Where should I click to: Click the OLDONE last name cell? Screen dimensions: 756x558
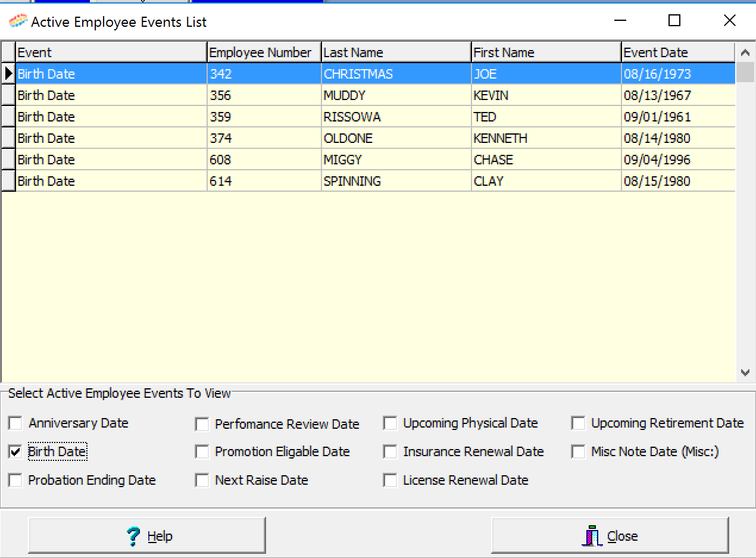(396, 138)
